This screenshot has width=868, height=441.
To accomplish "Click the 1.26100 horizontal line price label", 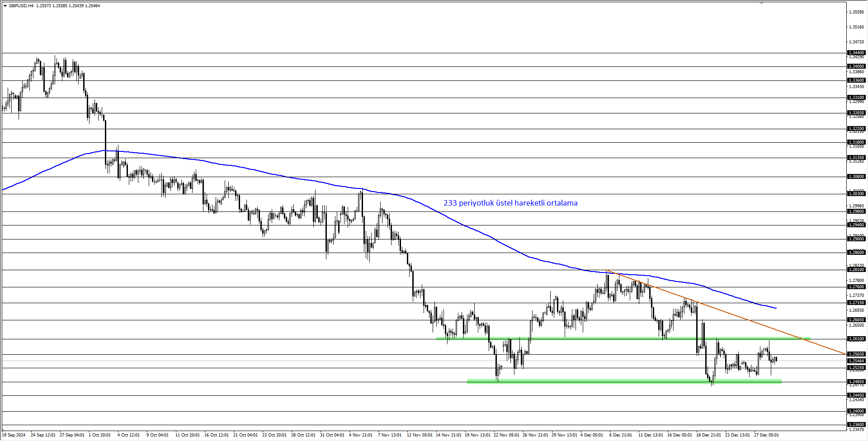I will pos(856,339).
